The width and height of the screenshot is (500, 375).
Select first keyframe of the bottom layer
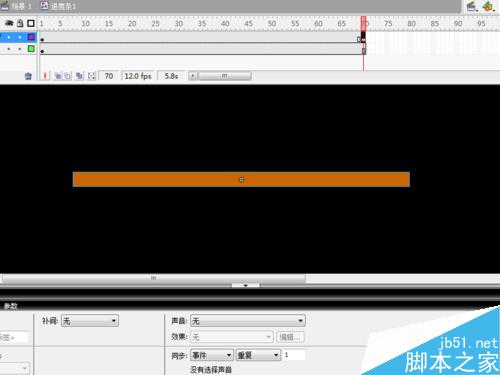click(x=42, y=49)
